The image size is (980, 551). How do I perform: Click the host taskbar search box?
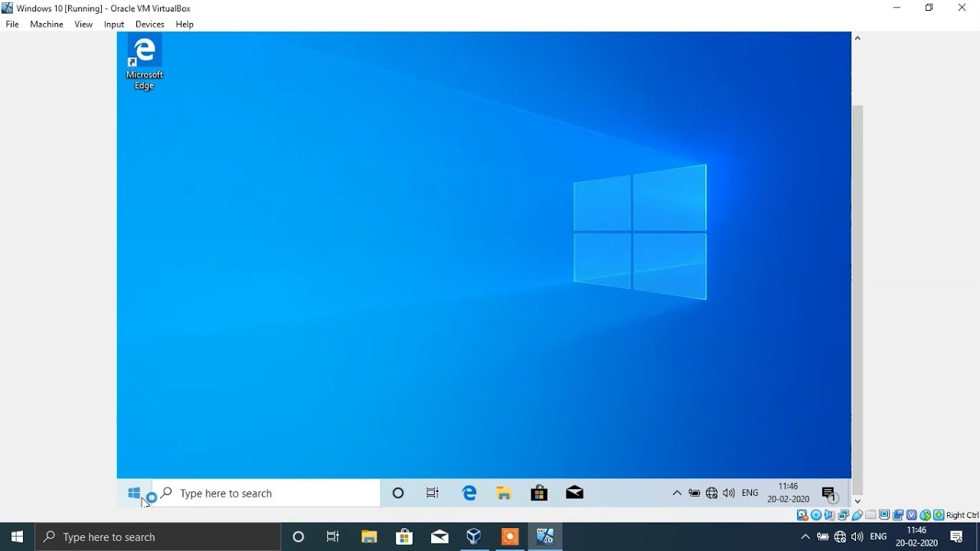158,537
